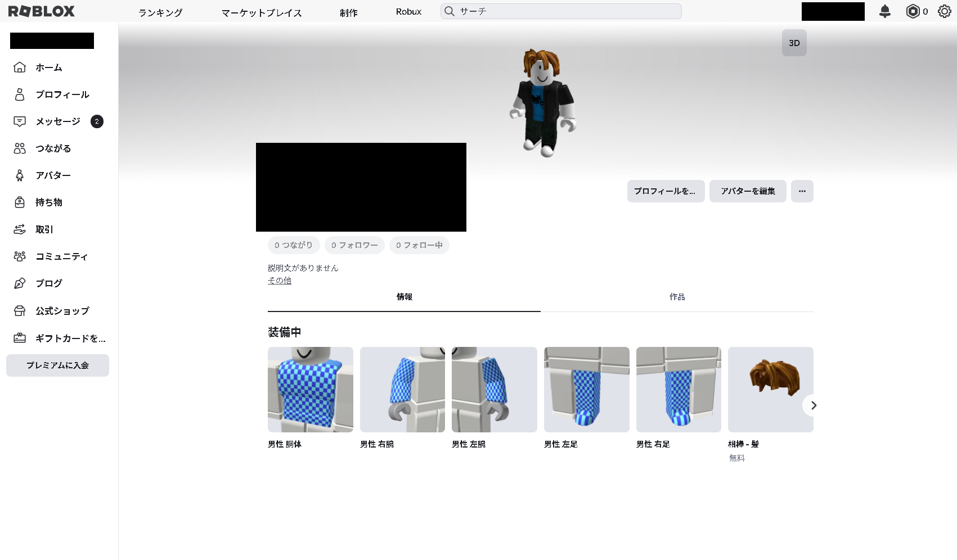
Task: Click the notification bell icon
Action: pos(884,11)
